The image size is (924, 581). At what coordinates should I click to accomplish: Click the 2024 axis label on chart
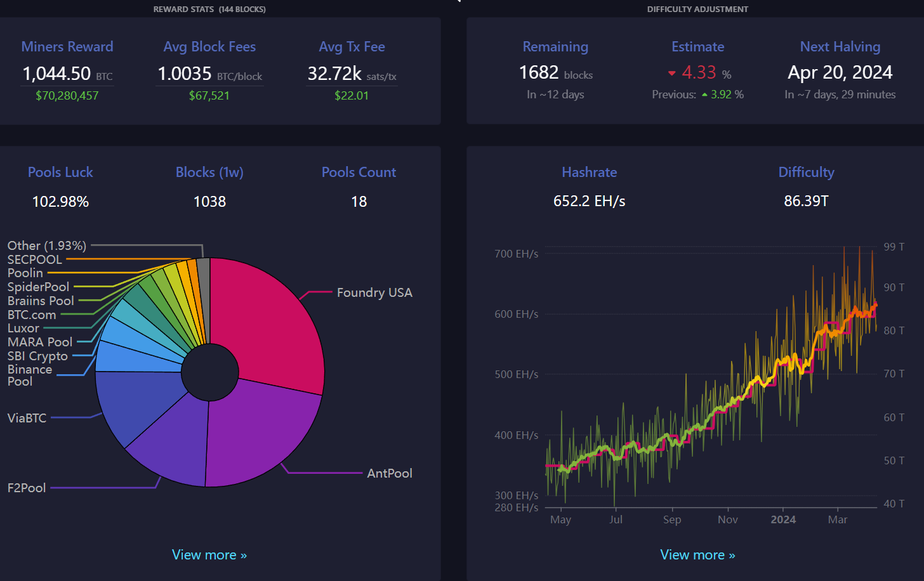click(x=783, y=519)
